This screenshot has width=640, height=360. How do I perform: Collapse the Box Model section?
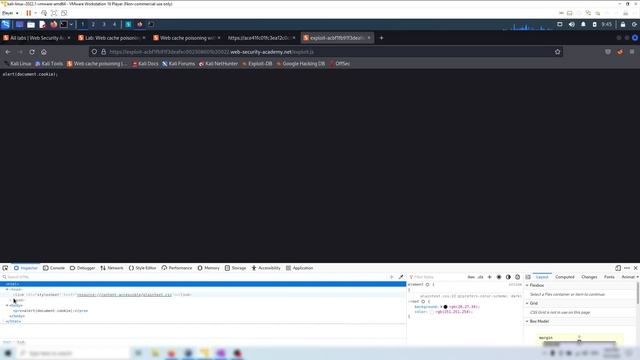coord(527,321)
